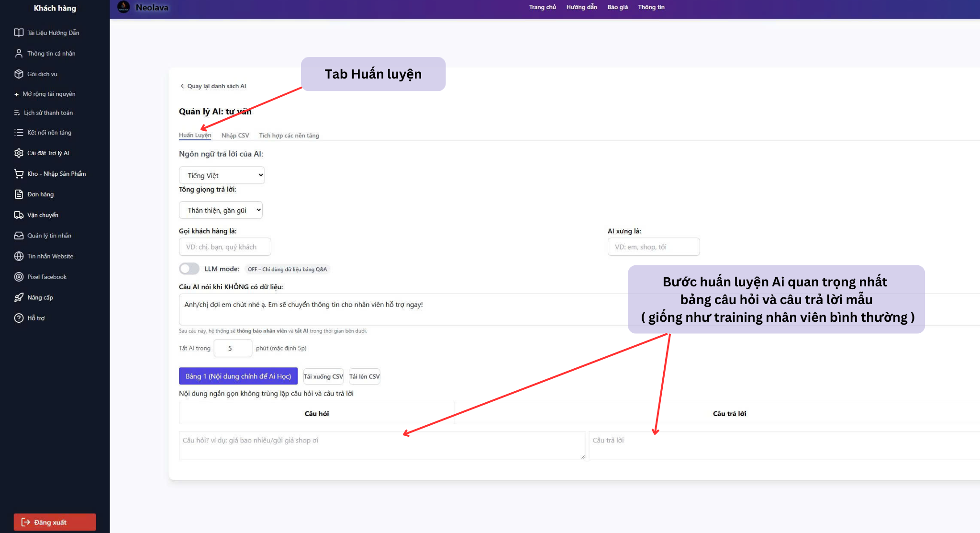Click the Nâng cấp rocket icon
This screenshot has width=980, height=533.
tap(19, 297)
